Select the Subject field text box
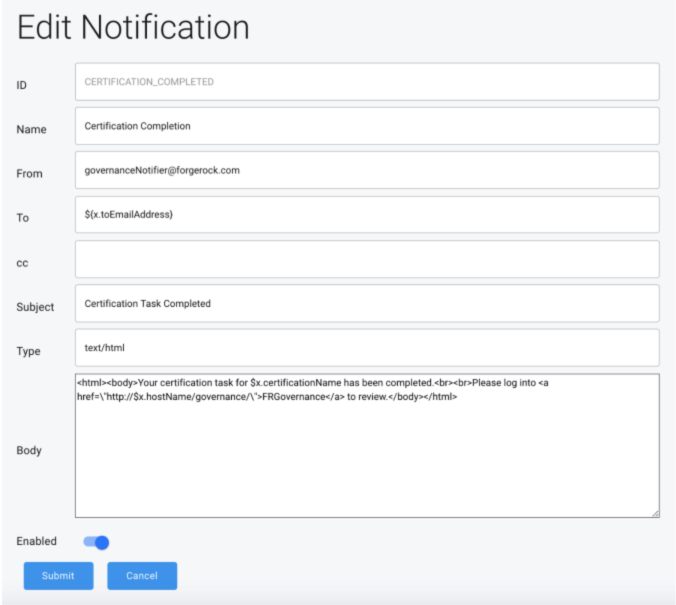 (x=366, y=303)
